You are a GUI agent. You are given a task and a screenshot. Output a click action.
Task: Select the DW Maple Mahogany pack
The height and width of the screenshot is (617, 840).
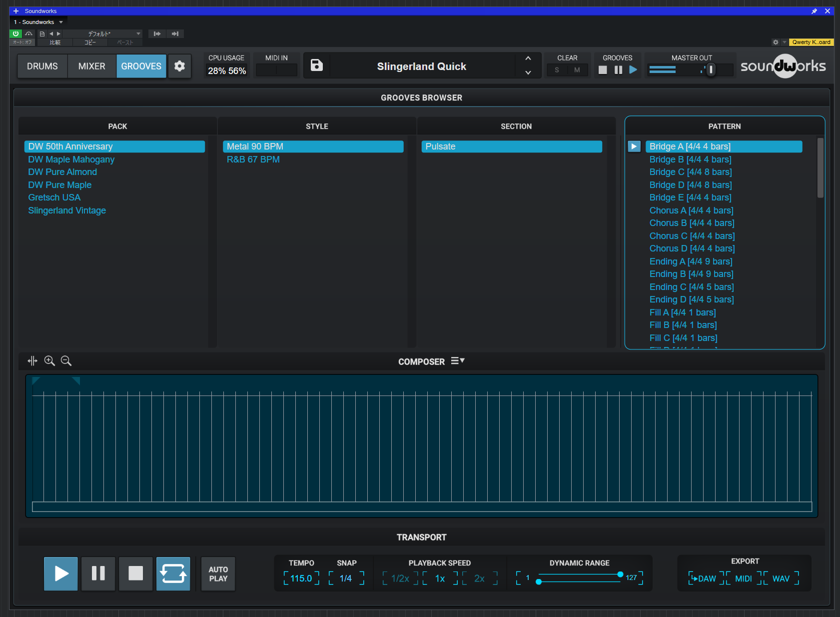pyautogui.click(x=71, y=159)
